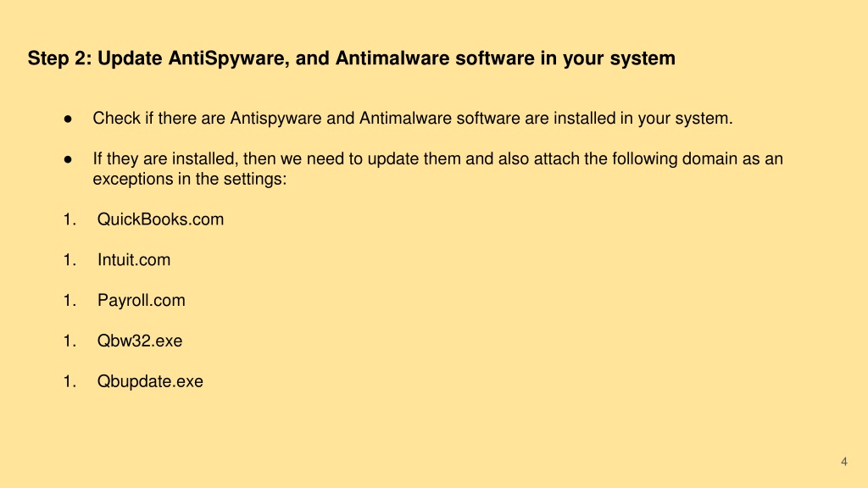Image resolution: width=868 pixels, height=488 pixels.
Task: Click the number marker beside Qbw32.exe
Action: tap(70, 341)
